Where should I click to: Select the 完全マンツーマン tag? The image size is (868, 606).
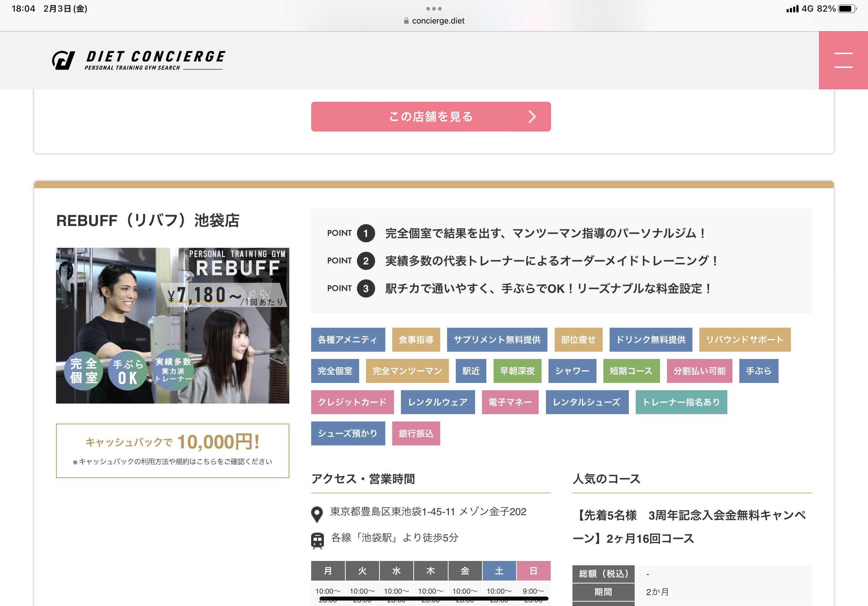point(407,371)
